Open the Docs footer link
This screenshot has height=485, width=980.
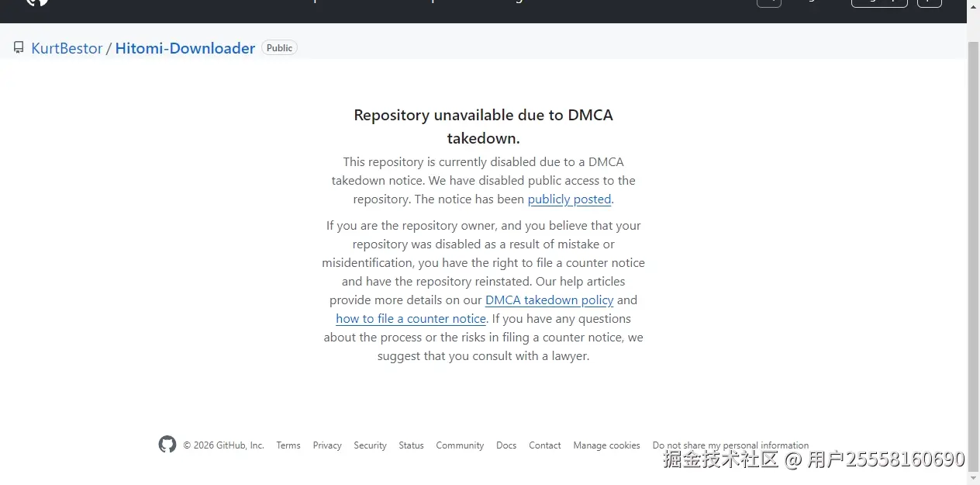pos(506,445)
